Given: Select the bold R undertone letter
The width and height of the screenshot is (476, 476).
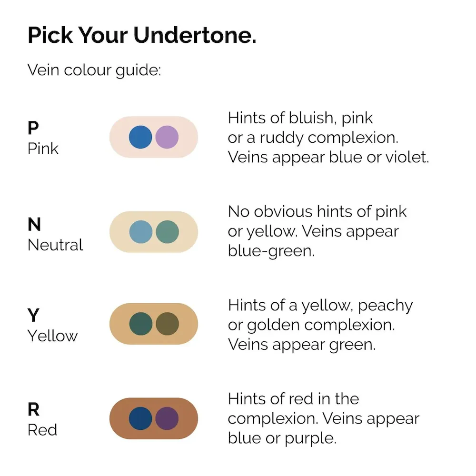Looking at the screenshot, I should coord(34,409).
